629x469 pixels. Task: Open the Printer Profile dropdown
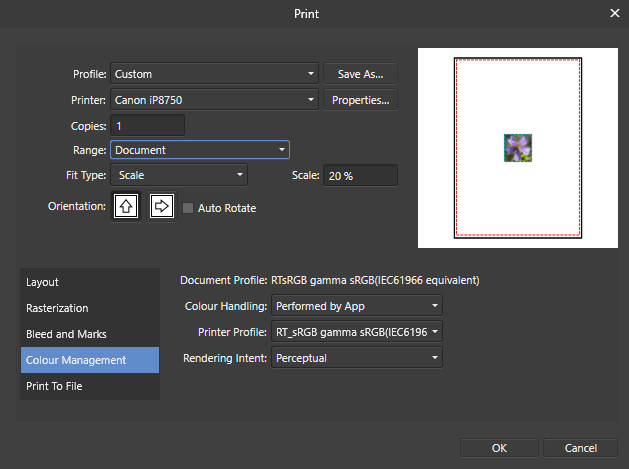tap(357, 332)
